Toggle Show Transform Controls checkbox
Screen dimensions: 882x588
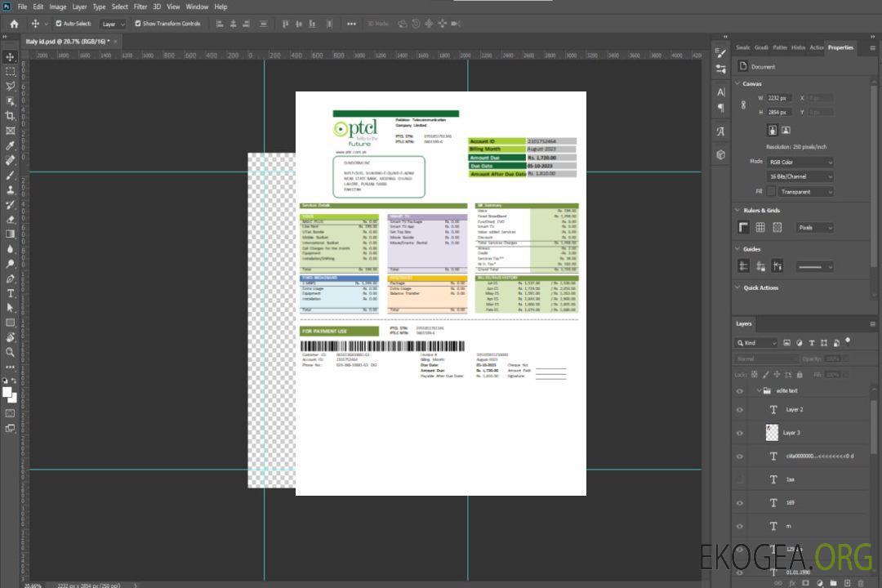click(137, 24)
